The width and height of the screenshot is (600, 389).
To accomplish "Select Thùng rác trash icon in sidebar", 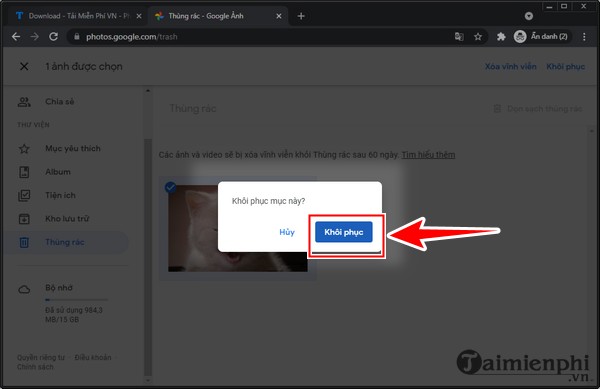I will 24,243.
